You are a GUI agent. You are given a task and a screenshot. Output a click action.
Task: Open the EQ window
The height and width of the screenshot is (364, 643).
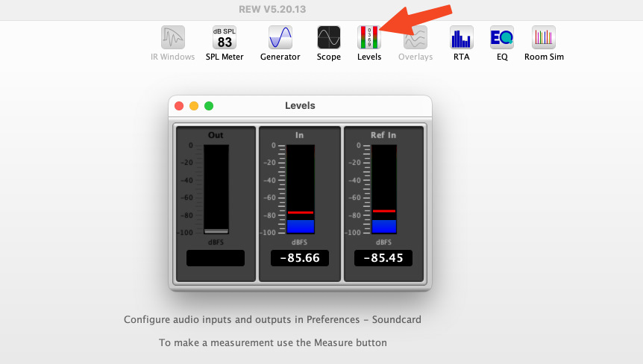click(x=502, y=43)
